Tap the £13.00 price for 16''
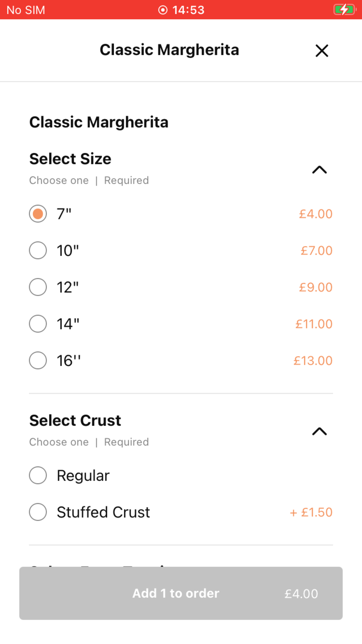Image resolution: width=362 pixels, height=644 pixels. click(x=313, y=361)
